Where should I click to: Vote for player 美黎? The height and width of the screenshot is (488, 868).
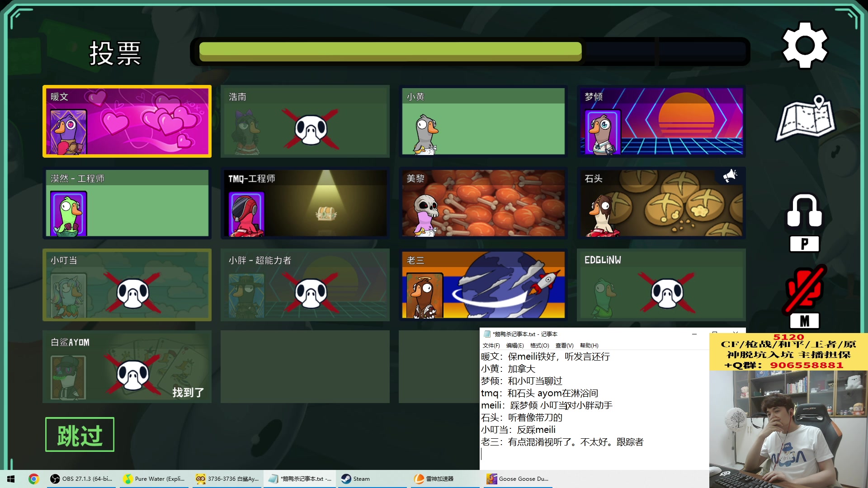pos(483,203)
